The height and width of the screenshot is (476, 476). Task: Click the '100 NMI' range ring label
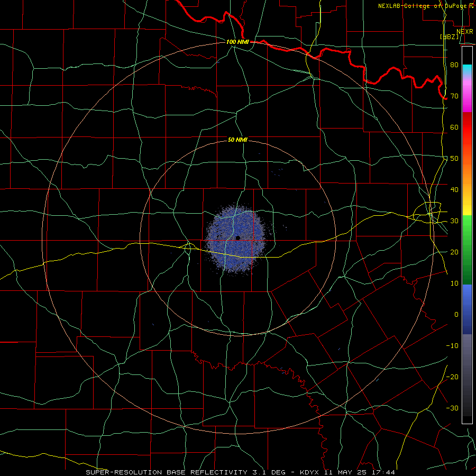pos(237,42)
